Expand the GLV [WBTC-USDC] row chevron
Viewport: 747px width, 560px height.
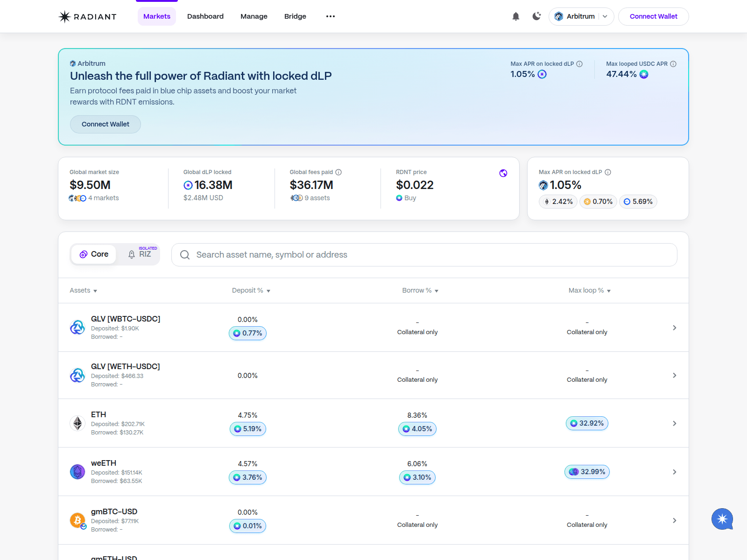tap(675, 328)
